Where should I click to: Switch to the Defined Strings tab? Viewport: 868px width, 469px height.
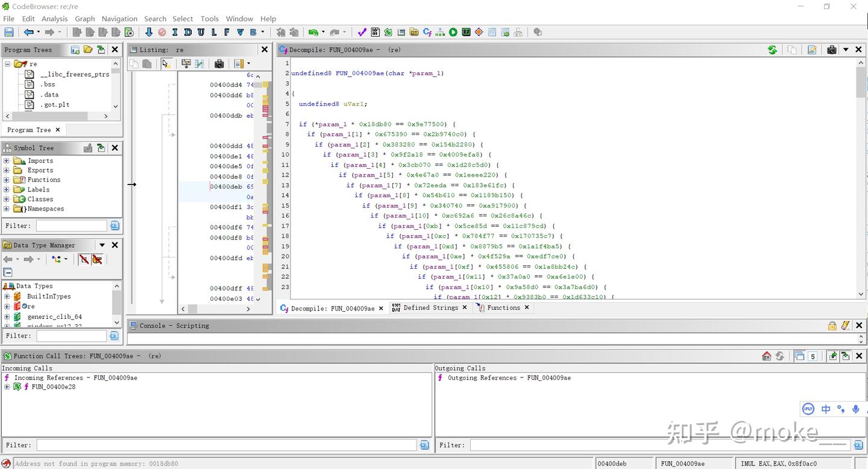[x=430, y=307]
